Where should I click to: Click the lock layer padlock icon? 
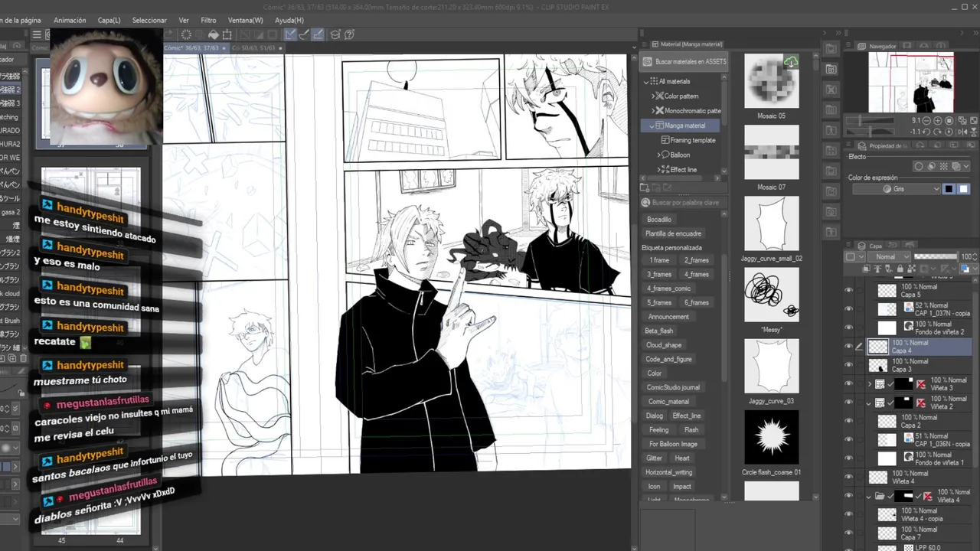coord(900,269)
